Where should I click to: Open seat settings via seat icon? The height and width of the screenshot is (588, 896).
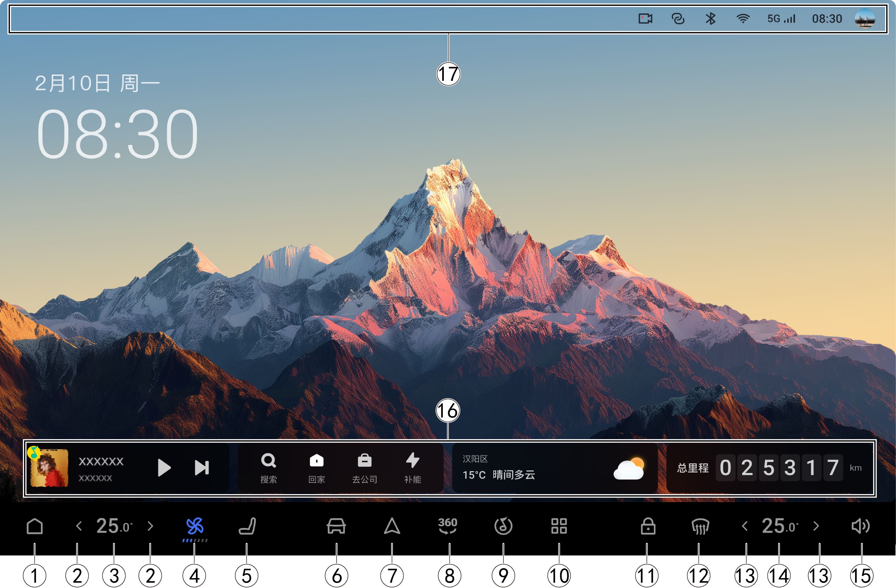point(247,526)
